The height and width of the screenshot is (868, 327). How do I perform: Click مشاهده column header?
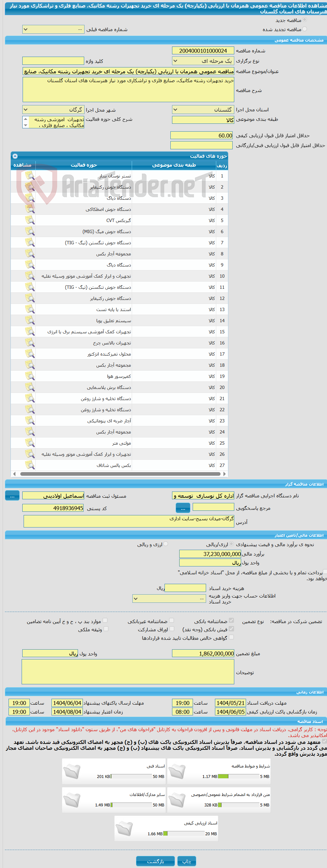point(23,165)
